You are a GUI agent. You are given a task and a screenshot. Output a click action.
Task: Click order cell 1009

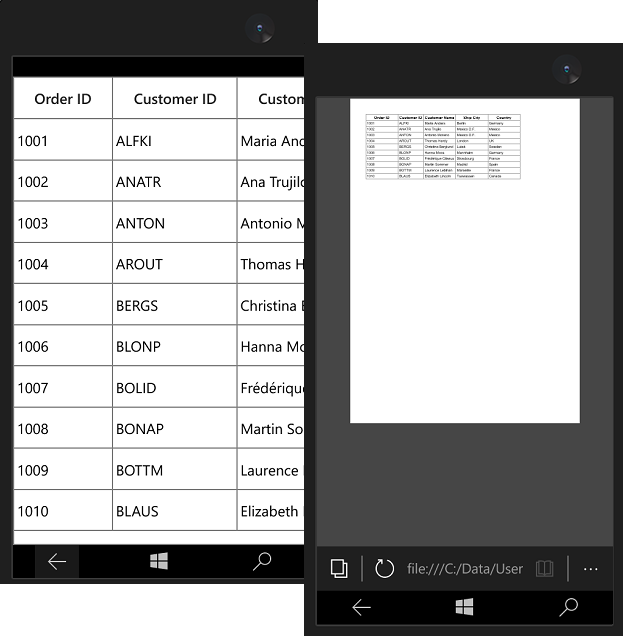tap(63, 469)
